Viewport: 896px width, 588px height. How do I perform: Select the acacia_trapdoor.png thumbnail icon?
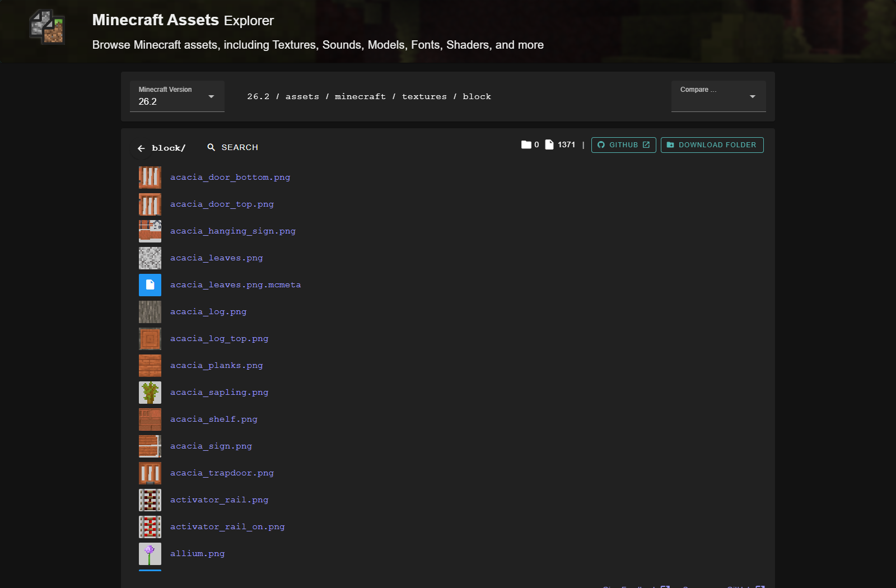click(150, 473)
